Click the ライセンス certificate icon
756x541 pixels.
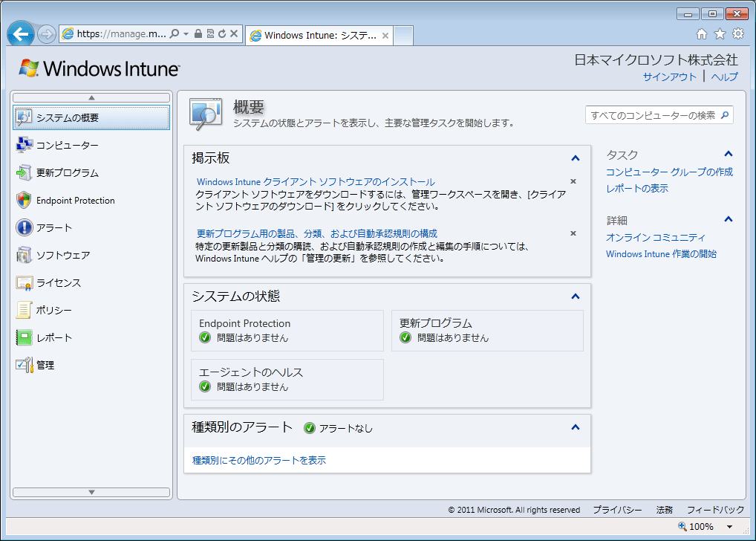pos(24,282)
